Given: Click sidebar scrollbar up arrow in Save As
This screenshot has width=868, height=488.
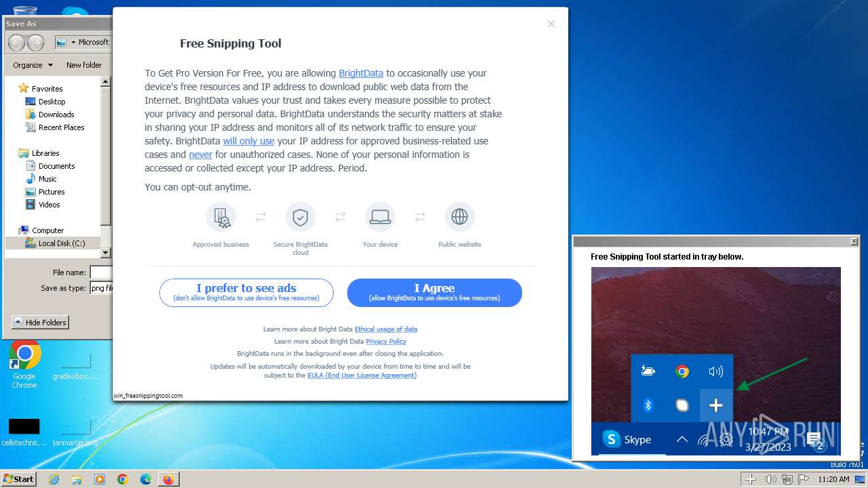Looking at the screenshot, I should coord(105,81).
